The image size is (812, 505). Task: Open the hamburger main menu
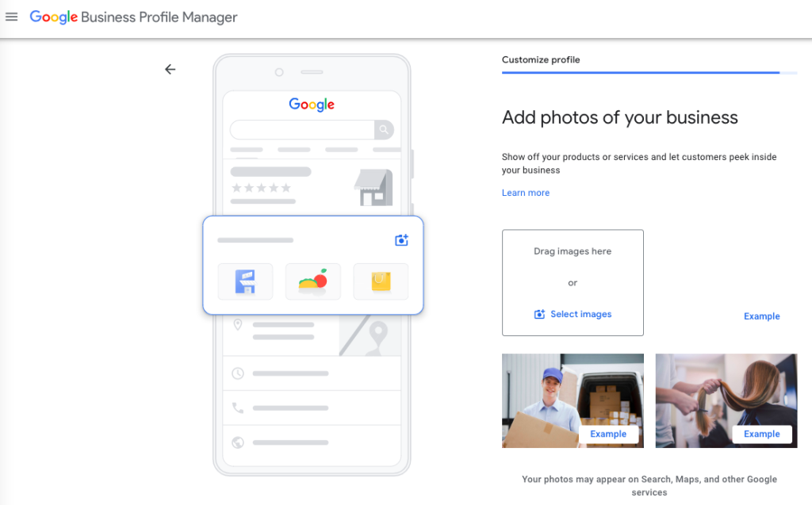[x=11, y=17]
